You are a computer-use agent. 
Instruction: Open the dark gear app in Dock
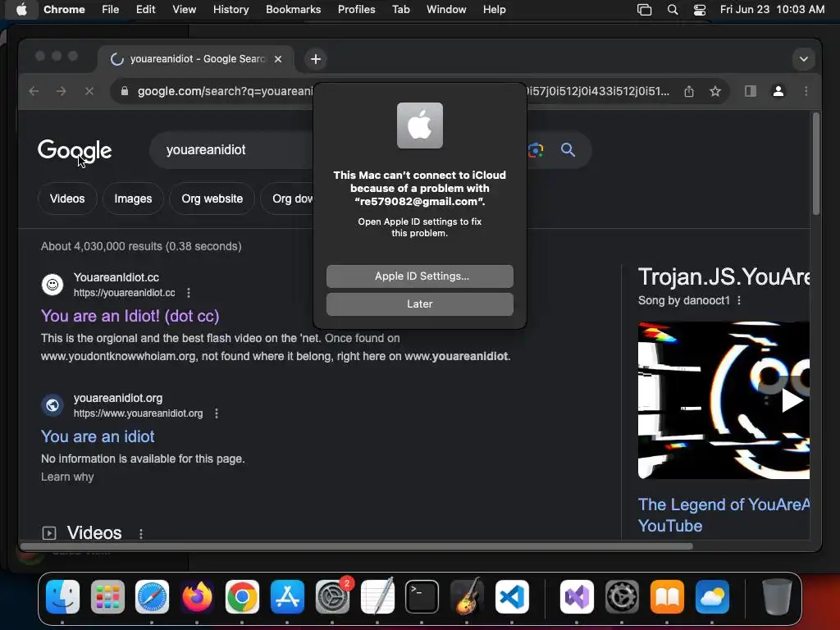coord(622,596)
